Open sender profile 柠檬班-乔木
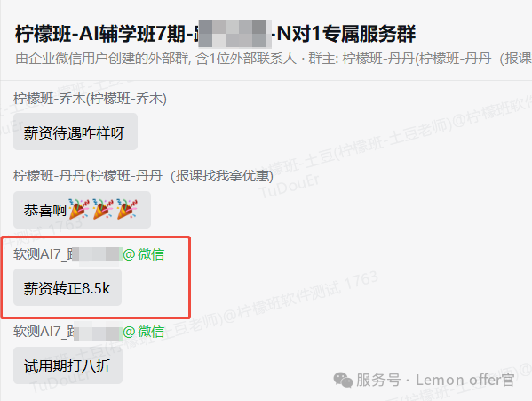532x401 pixels. point(91,99)
